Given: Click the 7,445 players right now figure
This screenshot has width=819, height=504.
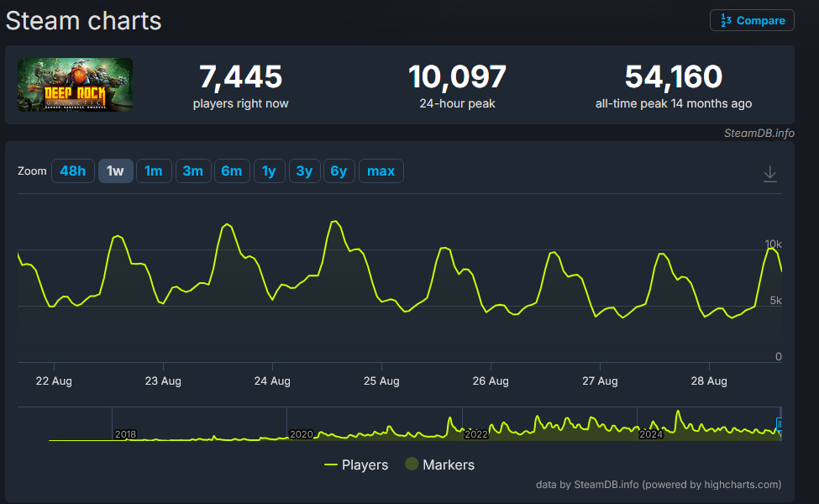Looking at the screenshot, I should (x=241, y=76).
